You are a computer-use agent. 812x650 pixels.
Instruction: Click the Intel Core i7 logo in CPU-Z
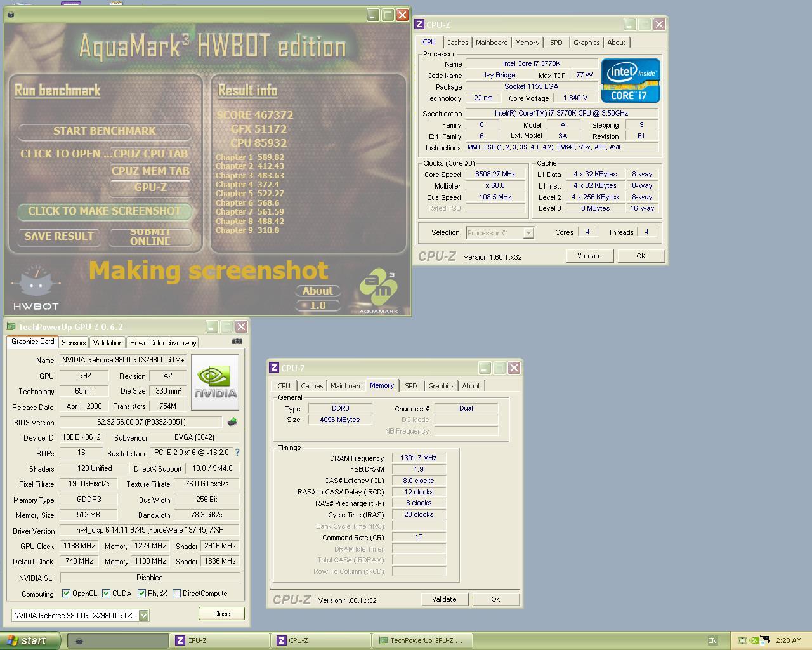631,81
